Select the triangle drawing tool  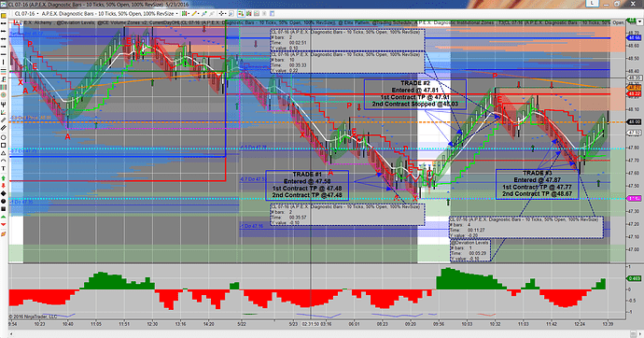tap(4, 153)
